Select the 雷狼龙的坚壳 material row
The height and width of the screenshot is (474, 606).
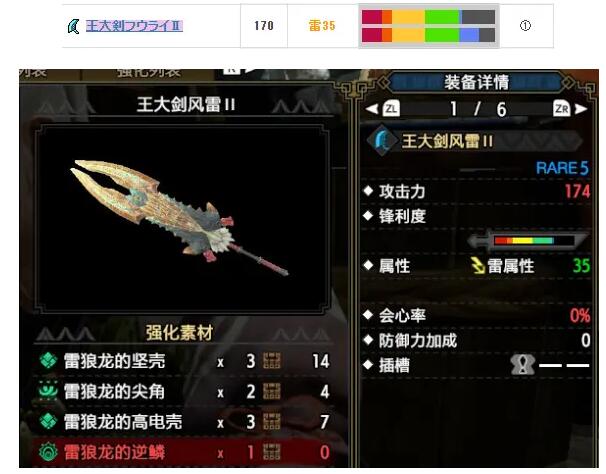[183, 361]
